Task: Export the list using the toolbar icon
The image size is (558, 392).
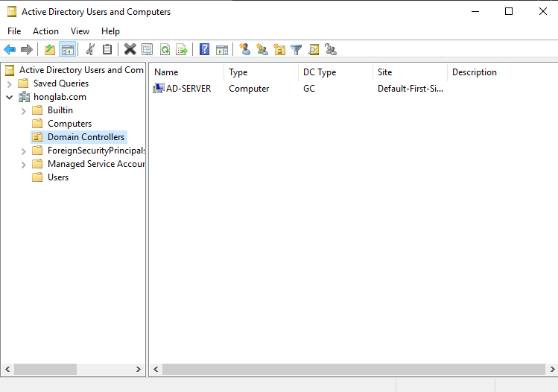Action: [182, 49]
